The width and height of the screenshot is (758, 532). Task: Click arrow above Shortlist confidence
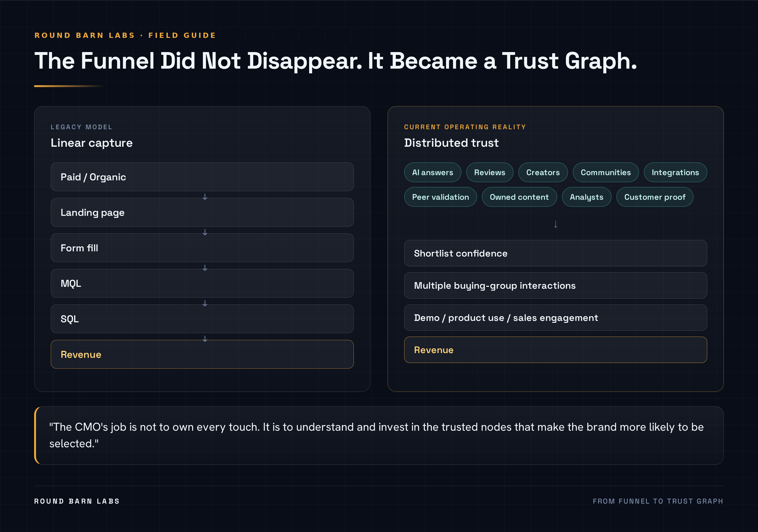coord(556,224)
